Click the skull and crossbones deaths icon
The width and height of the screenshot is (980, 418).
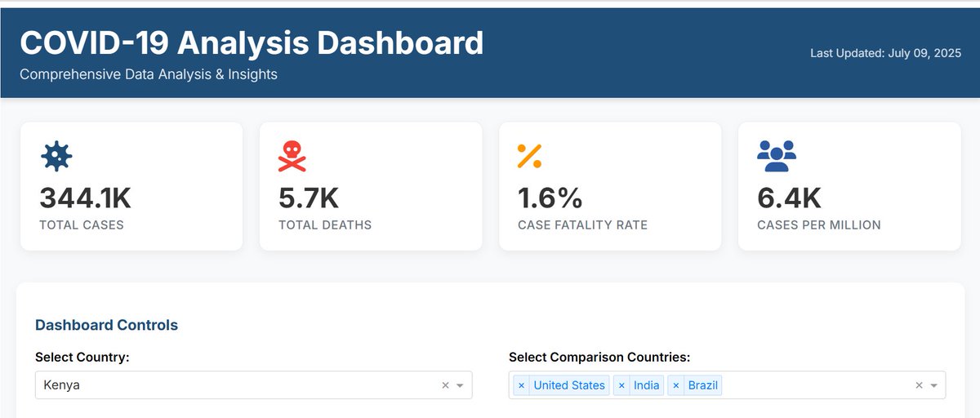(x=292, y=156)
